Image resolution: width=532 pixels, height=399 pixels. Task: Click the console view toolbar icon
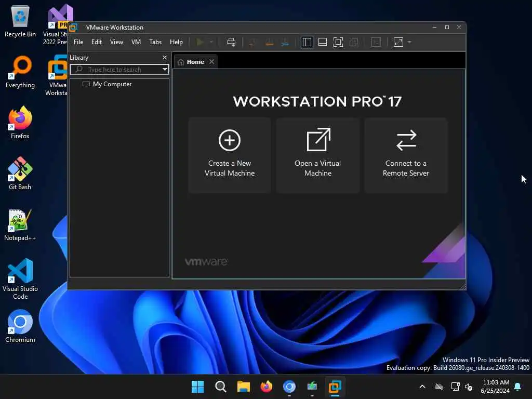[376, 42]
